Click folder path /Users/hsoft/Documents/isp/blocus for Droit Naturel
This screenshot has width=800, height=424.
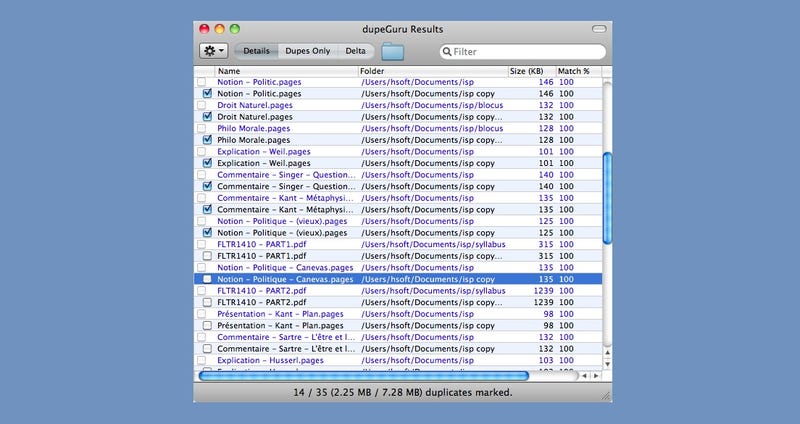(x=432, y=105)
